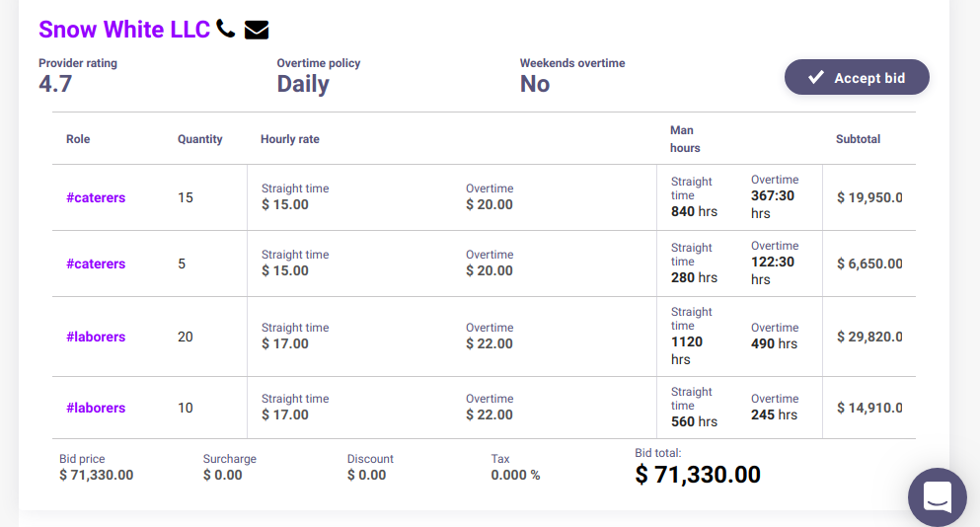Click the $ 29,820.0 subtotal cell
Viewport: 980px width, 527px height.
point(868,337)
